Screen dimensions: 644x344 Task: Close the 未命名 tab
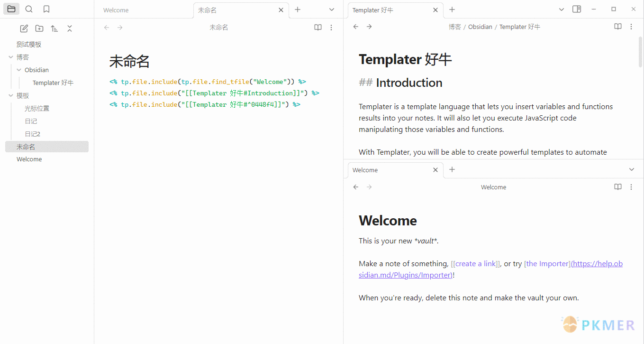click(x=281, y=10)
